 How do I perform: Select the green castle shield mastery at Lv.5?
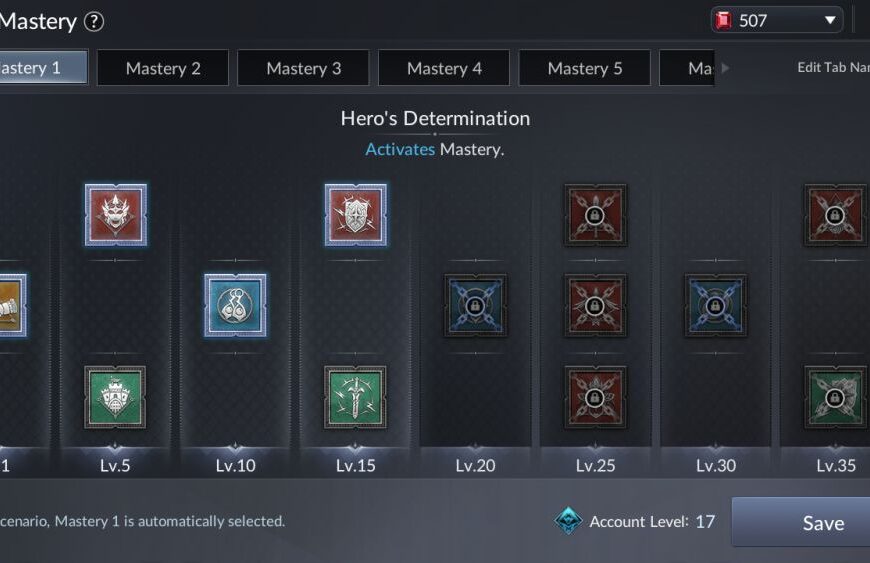(x=115, y=397)
